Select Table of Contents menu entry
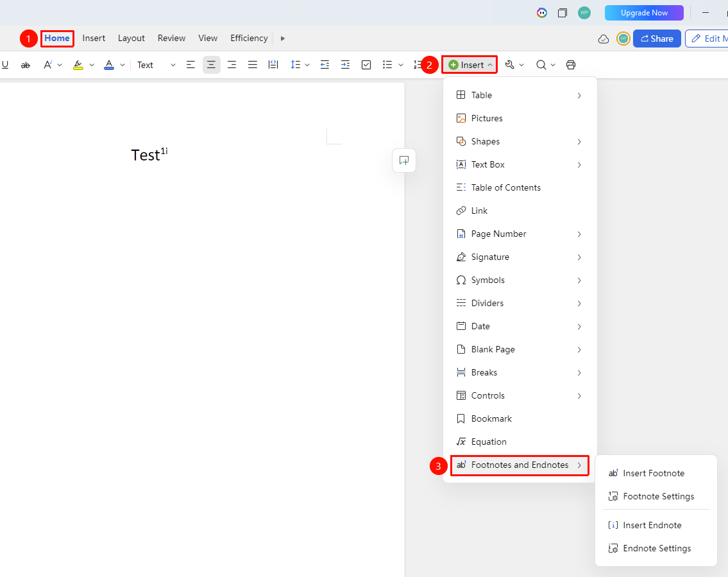Image resolution: width=728 pixels, height=577 pixels. pyautogui.click(x=519, y=187)
